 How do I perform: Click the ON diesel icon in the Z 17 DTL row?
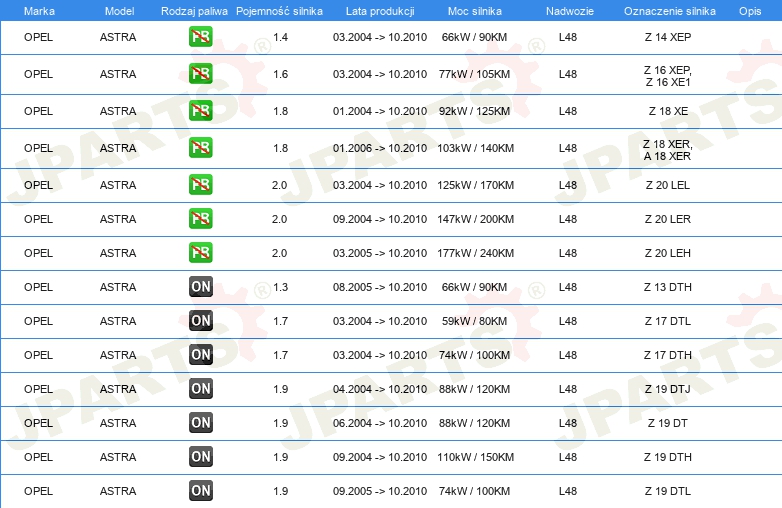coord(200,321)
